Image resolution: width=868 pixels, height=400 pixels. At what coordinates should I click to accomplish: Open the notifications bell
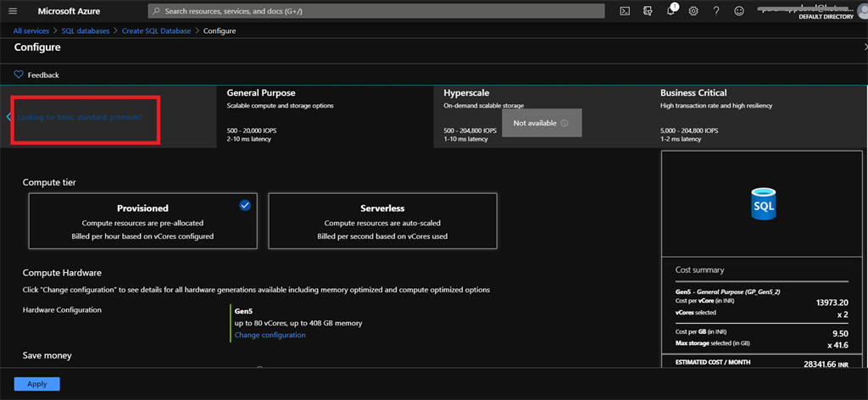click(x=670, y=11)
